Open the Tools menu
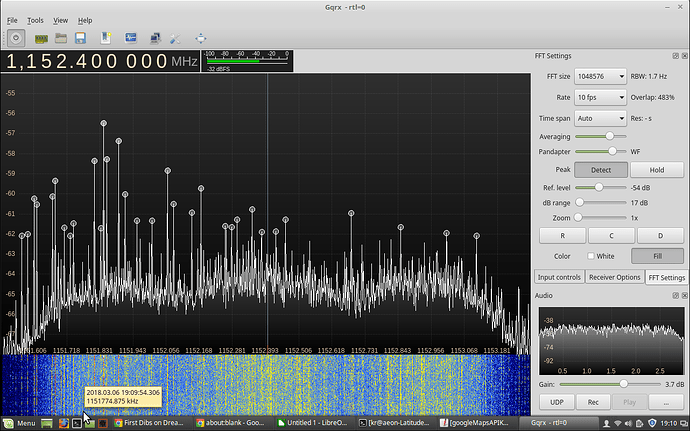The width and height of the screenshot is (690, 431). click(35, 20)
